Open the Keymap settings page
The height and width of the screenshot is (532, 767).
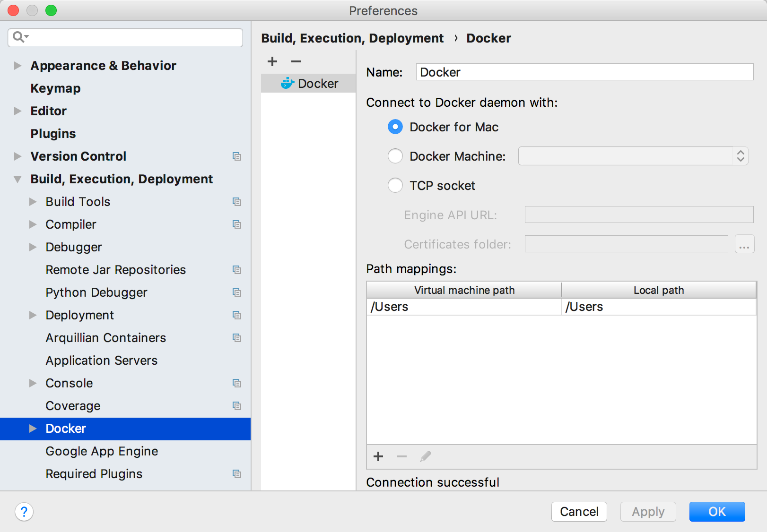click(x=56, y=88)
